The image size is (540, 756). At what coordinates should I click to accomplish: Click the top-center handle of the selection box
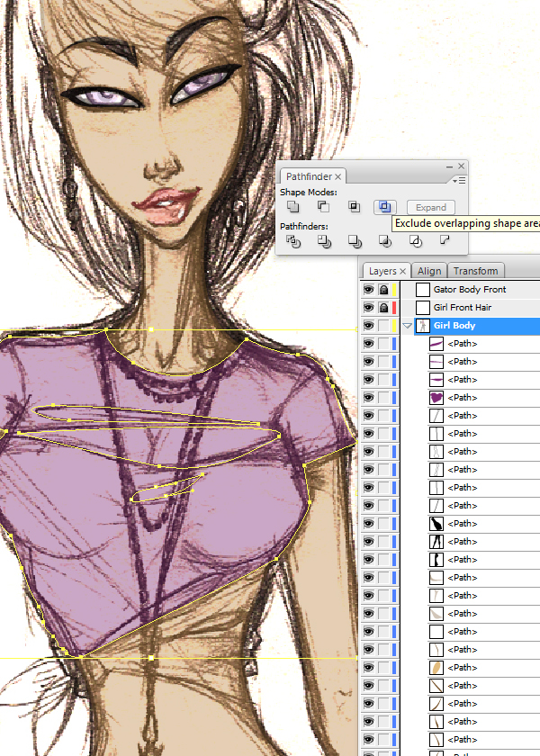pos(151,329)
